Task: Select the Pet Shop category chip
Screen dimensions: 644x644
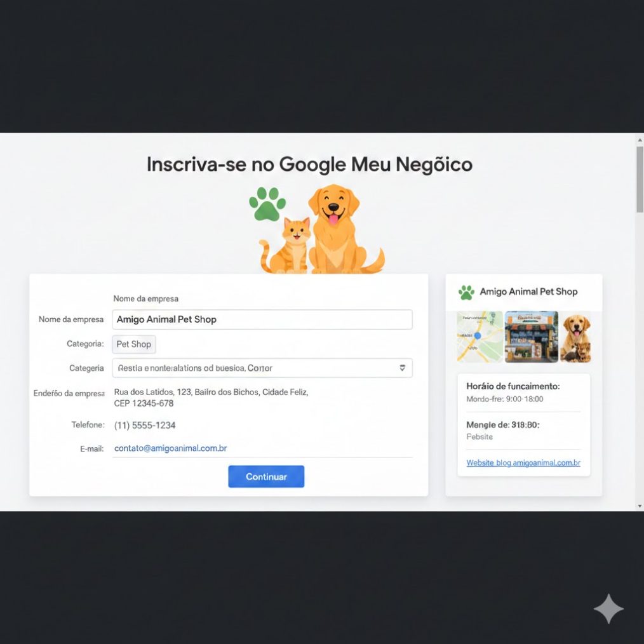Action: click(134, 344)
